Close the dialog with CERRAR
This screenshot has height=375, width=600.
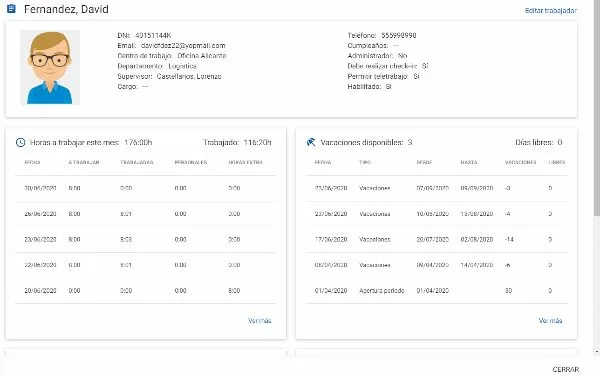tap(566, 369)
